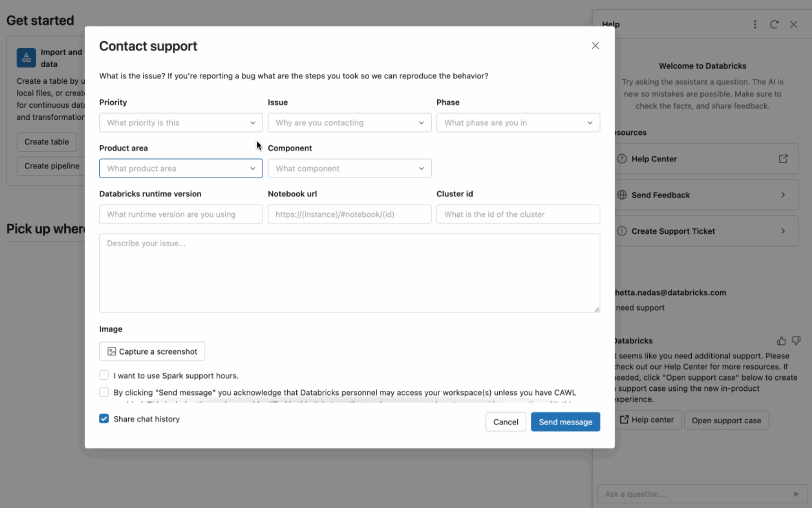Viewport: 812px width, 508px height.
Task: Check the Databricks personnel access acknowledgment
Action: (104, 392)
